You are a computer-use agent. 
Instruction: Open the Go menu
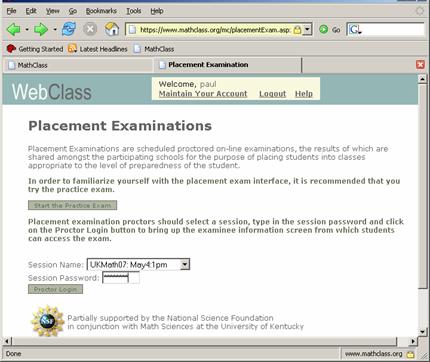73,11
